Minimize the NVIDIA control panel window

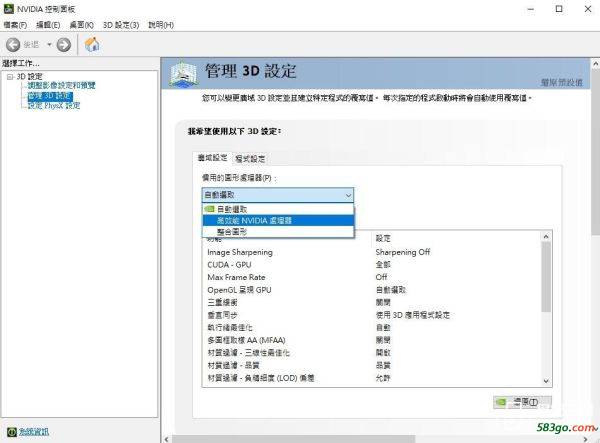pos(530,9)
